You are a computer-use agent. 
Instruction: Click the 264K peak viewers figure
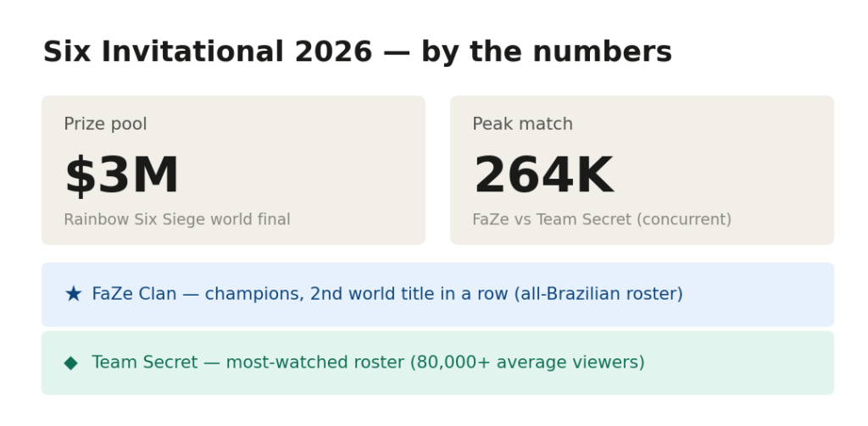coord(543,175)
